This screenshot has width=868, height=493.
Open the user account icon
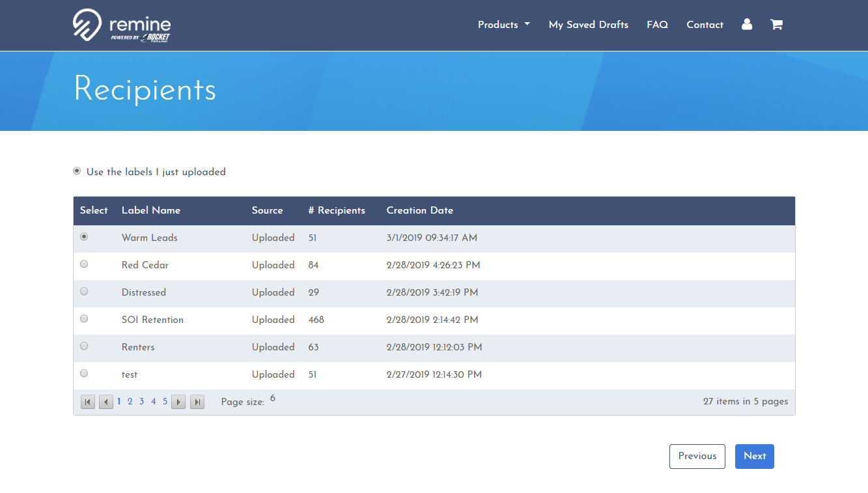point(746,24)
